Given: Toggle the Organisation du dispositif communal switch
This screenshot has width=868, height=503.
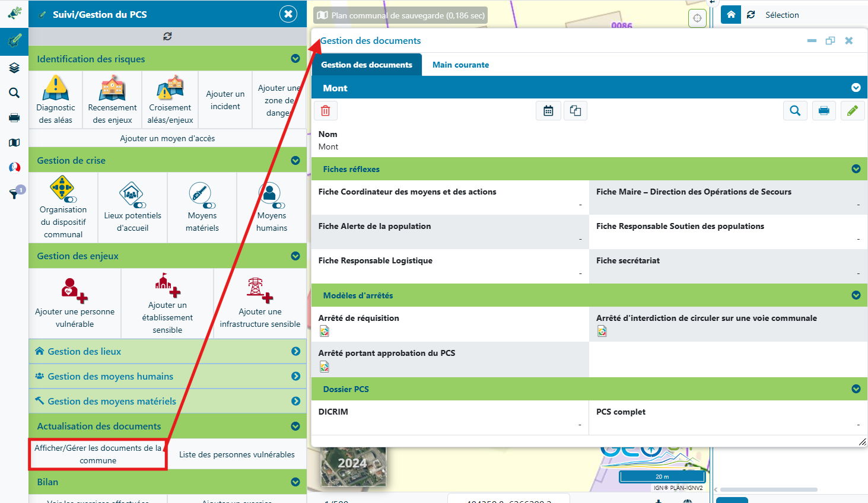Looking at the screenshot, I should coord(71,200).
